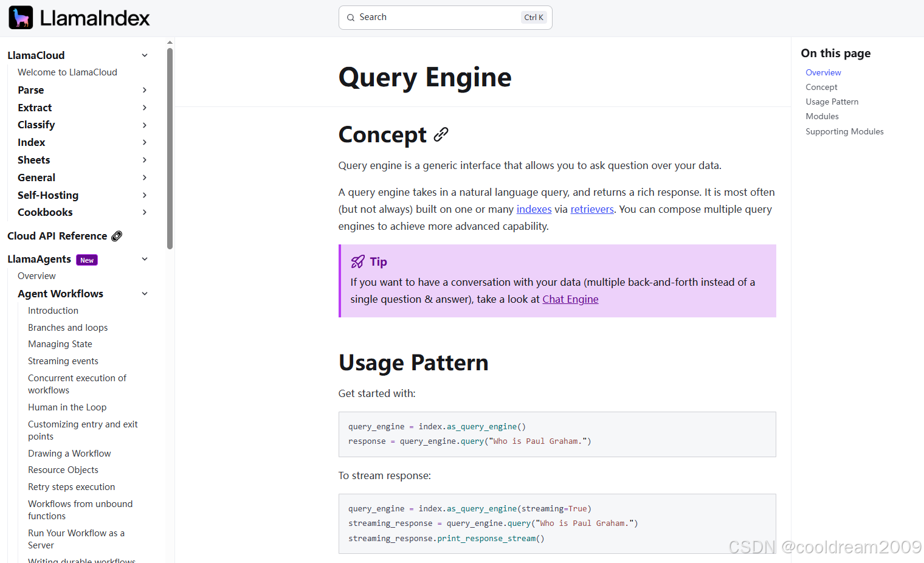Click the rocket Tip icon

tap(357, 262)
